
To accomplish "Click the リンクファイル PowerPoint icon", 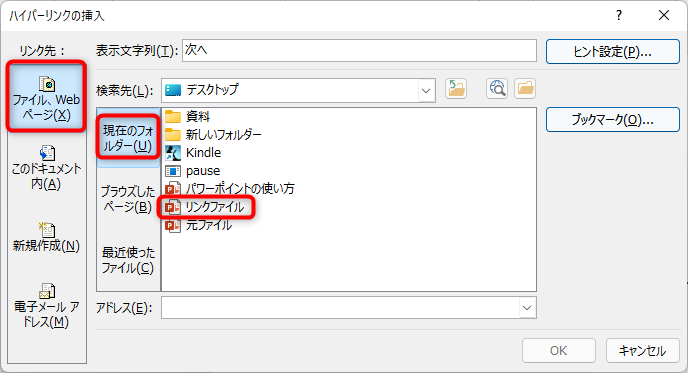I will [173, 207].
